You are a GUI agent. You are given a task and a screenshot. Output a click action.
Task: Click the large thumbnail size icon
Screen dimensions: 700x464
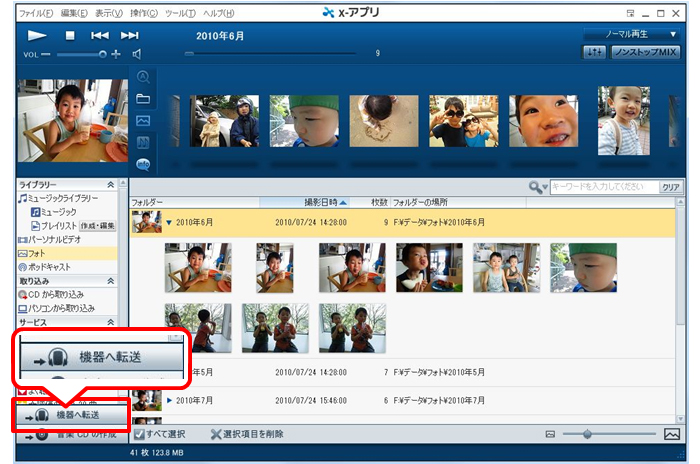click(x=672, y=434)
